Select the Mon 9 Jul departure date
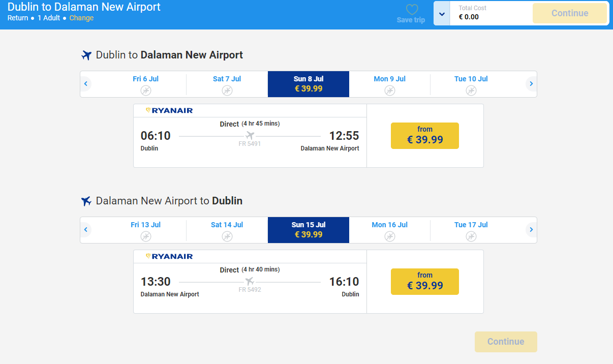The image size is (613, 364). (x=389, y=84)
